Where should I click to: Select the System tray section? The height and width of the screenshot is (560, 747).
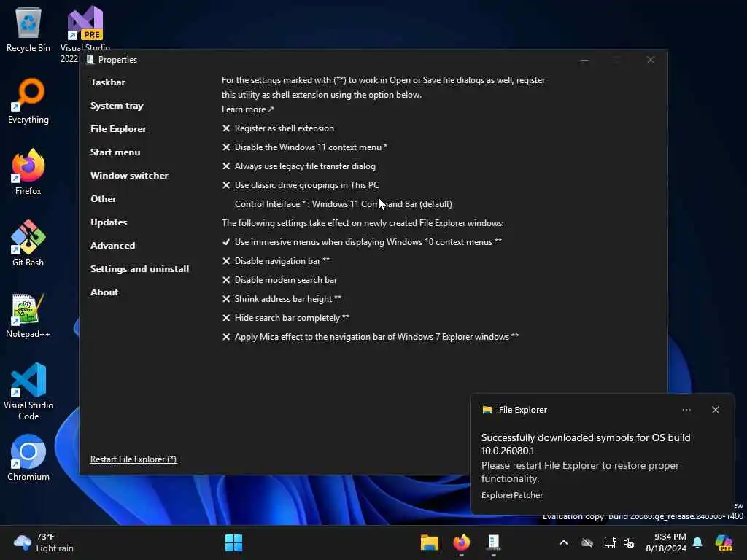point(117,106)
